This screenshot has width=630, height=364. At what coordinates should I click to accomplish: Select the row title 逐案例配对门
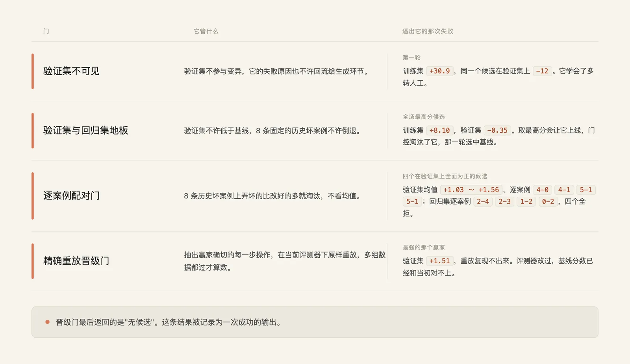click(x=71, y=196)
